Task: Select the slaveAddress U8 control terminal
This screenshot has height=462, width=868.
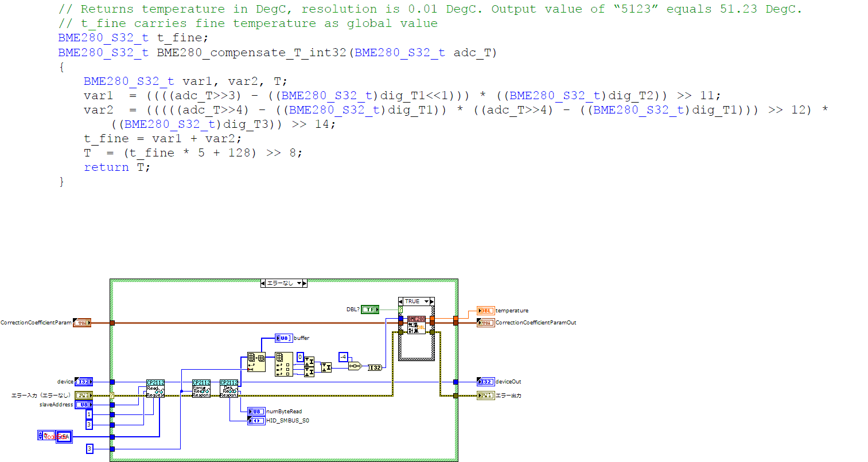Action: pyautogui.click(x=83, y=405)
